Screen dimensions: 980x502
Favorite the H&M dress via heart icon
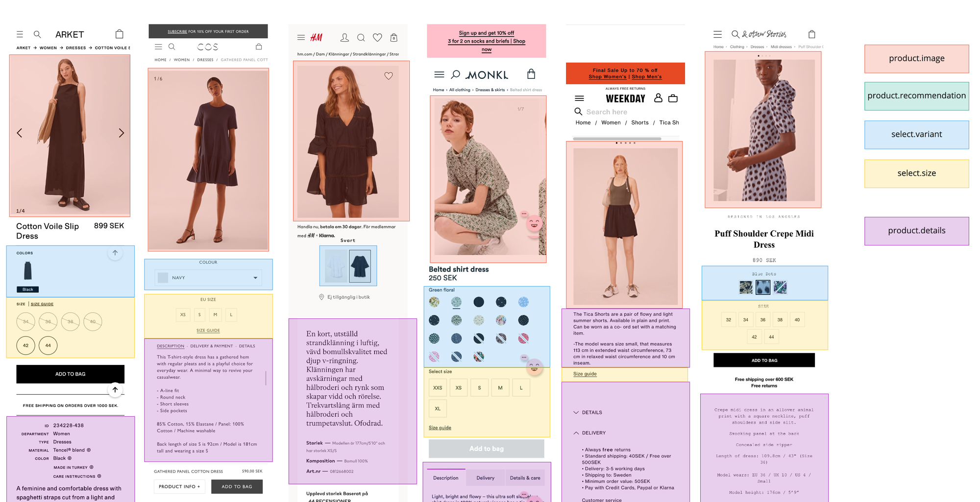click(x=389, y=75)
